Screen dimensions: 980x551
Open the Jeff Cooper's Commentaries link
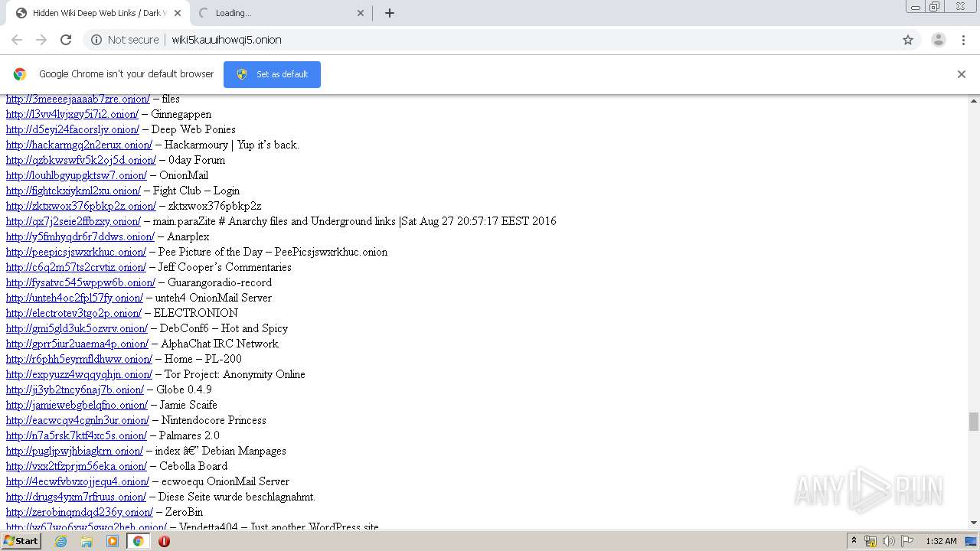point(76,267)
